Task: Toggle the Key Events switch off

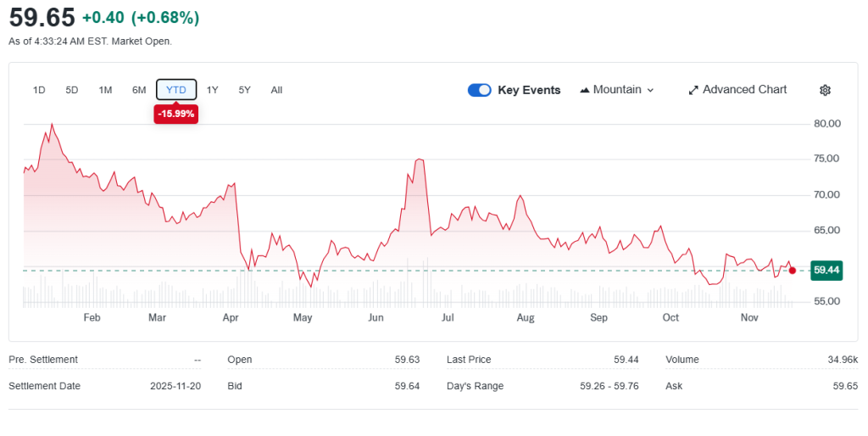Action: pyautogui.click(x=480, y=90)
